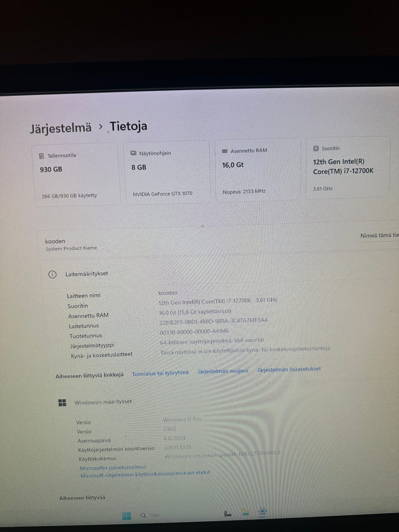This screenshot has height=532, width=399.
Task: Click the Windows logo beside Windowsin määritykset
Action: 62,402
